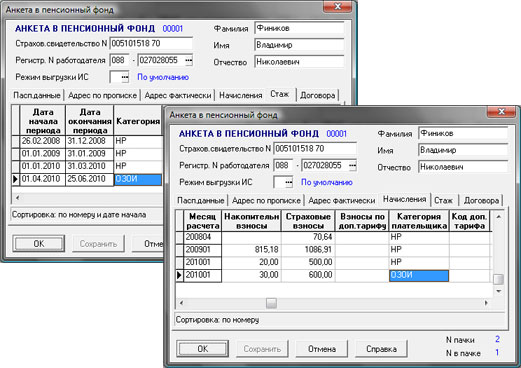Click the up arrow of accruals table scrollbar

click(499, 217)
